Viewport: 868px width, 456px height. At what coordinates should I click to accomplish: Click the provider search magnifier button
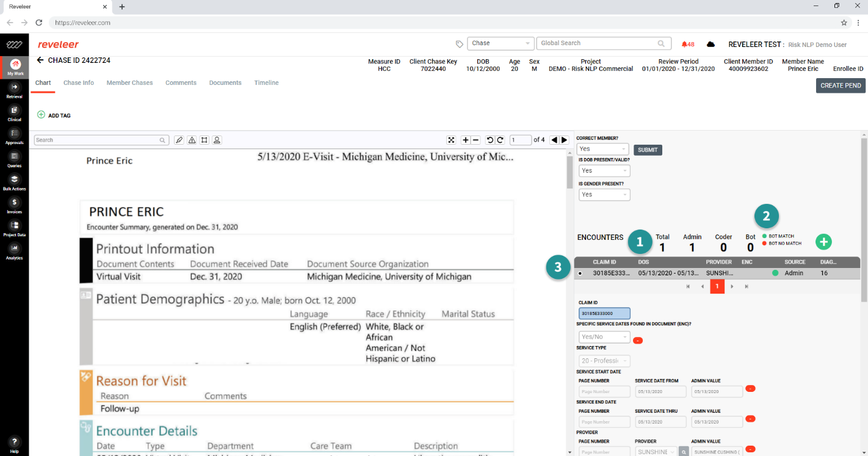pyautogui.click(x=684, y=452)
